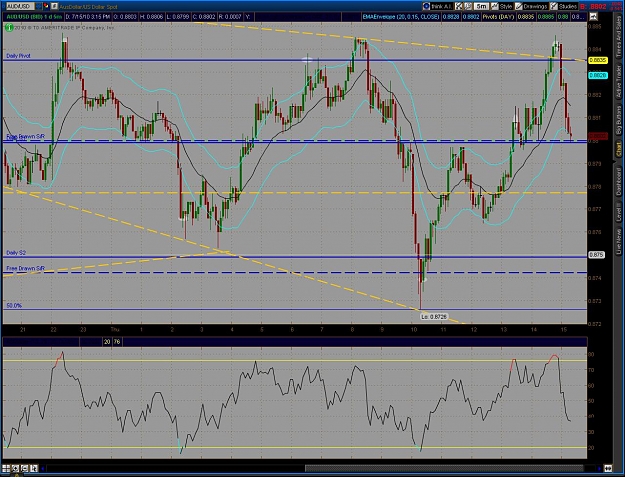
Task: Click the left scroll arrow of bottom scrollbar
Action: tap(43, 468)
